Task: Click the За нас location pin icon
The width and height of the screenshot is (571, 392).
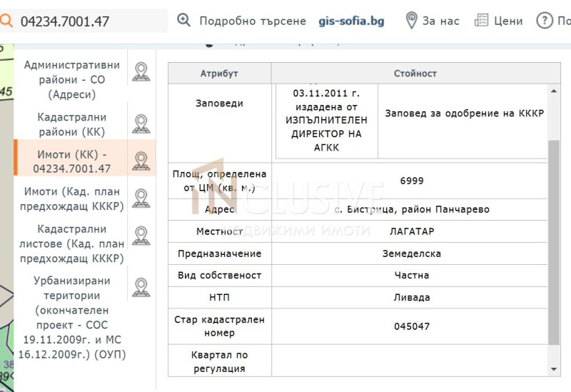Action: tap(412, 21)
